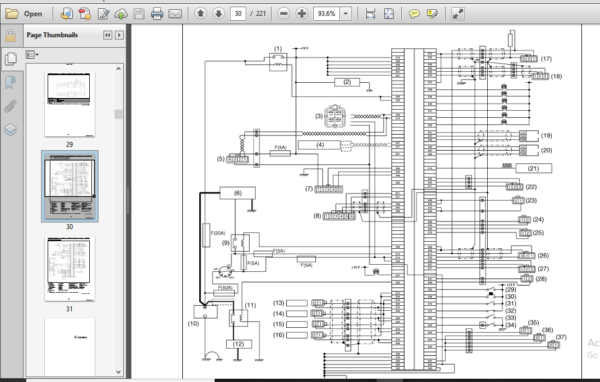Image resolution: width=600 pixels, height=382 pixels.
Task: Click the thumbnails scrollbar down arrow
Action: pos(119,371)
